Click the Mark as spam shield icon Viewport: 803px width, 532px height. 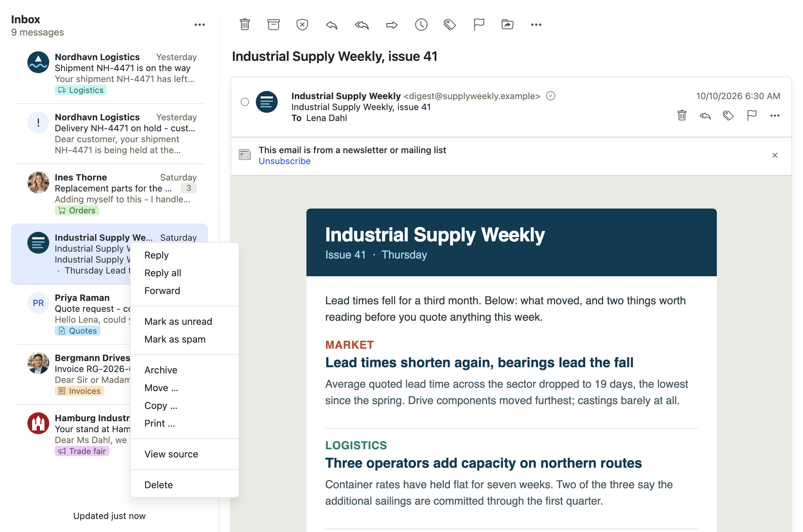pos(302,25)
